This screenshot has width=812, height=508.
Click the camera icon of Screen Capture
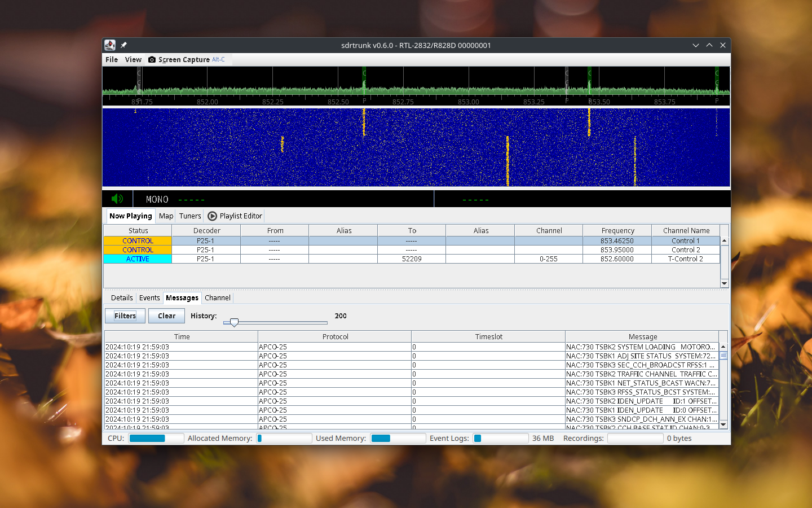tap(152, 59)
